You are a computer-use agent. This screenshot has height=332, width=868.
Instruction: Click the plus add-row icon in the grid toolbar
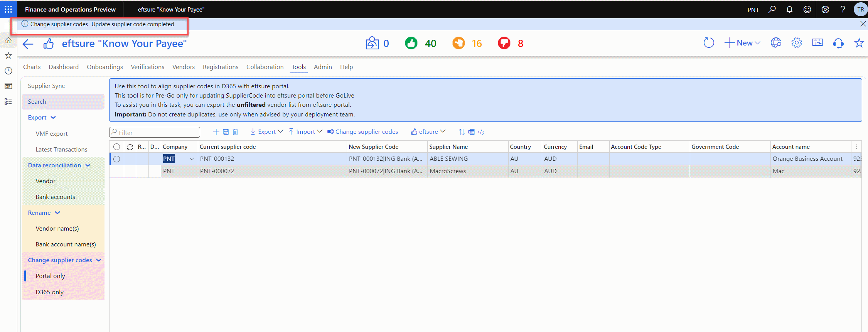click(216, 132)
